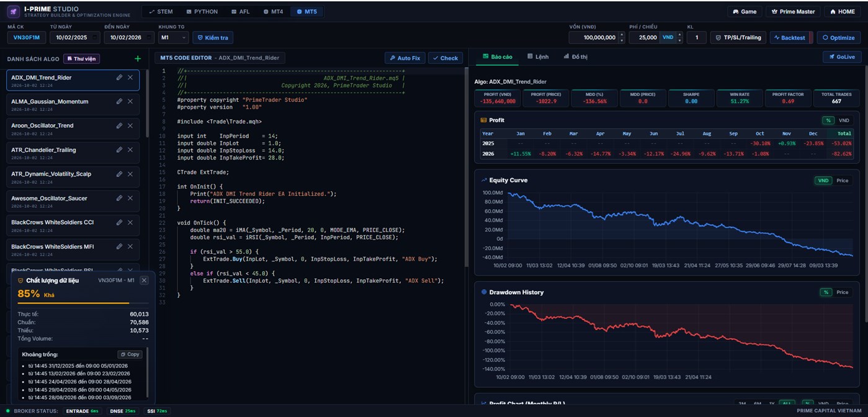Edit the Awesome_Oscillator_Saucer algo
Viewport: 868px width, 417px height.
tap(119, 199)
